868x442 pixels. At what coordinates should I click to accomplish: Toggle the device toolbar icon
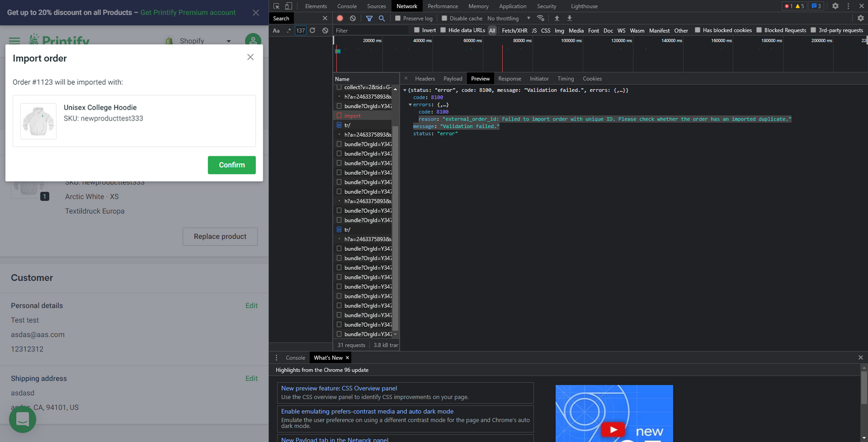(x=288, y=6)
